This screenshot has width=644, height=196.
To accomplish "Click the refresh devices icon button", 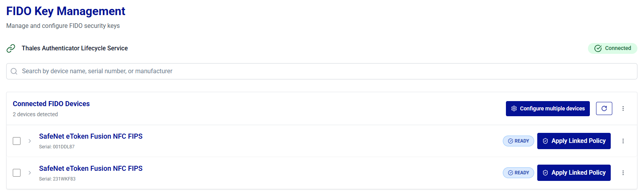I will [x=604, y=108].
